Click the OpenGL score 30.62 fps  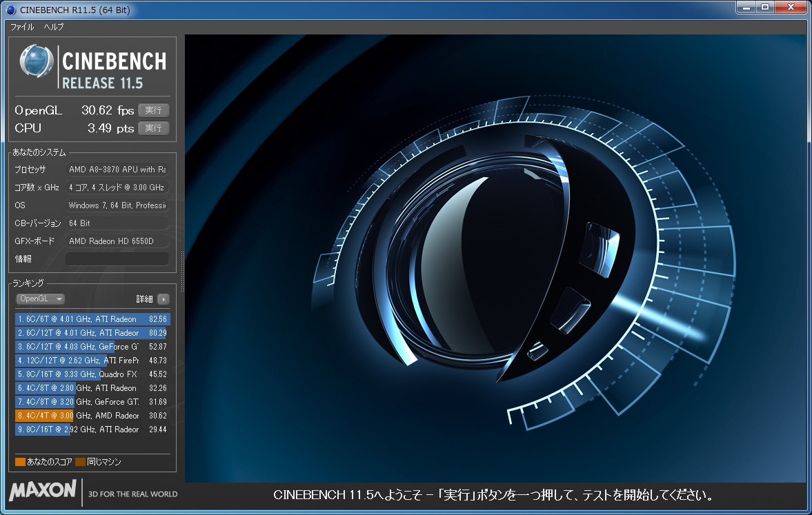108,110
